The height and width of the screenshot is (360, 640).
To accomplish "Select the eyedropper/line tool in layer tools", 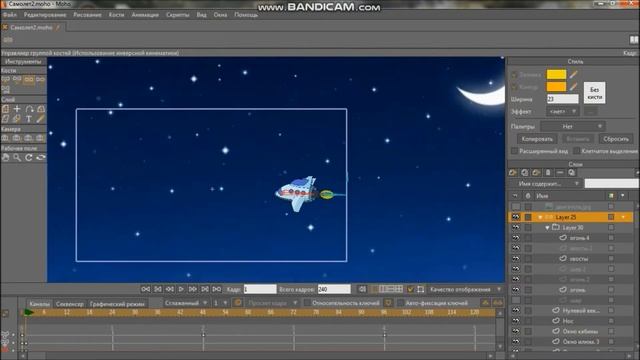I will (40, 119).
